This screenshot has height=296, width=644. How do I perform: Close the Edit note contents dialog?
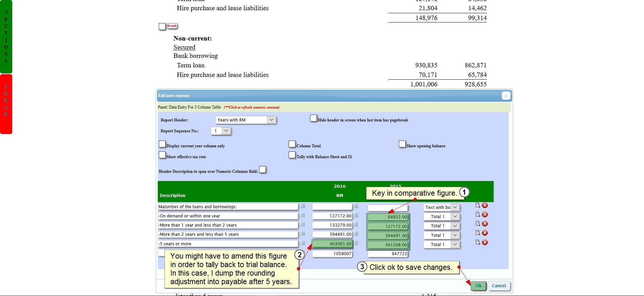pyautogui.click(x=506, y=96)
